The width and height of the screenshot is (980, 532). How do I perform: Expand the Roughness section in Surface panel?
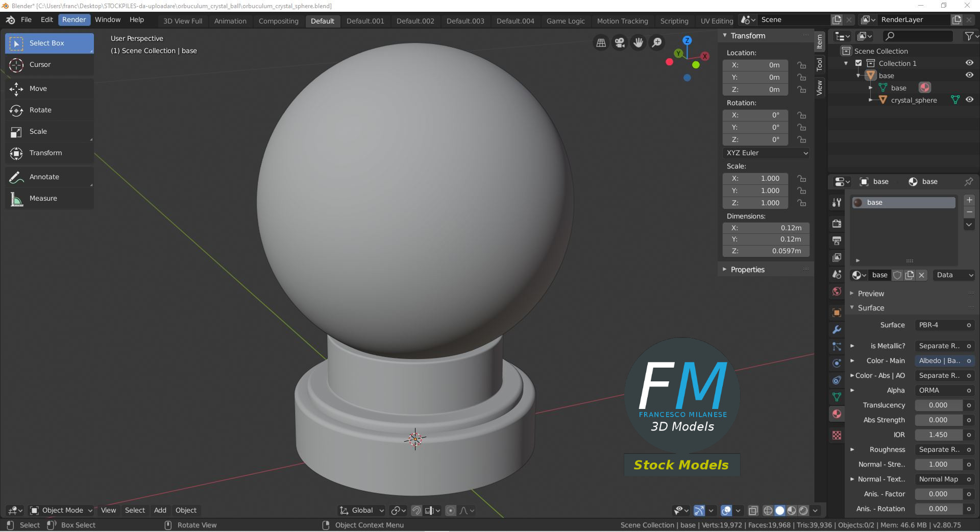(851, 449)
